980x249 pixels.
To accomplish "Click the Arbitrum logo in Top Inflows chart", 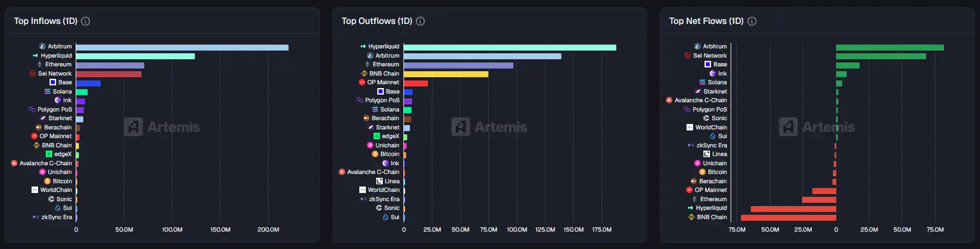I will [x=42, y=47].
